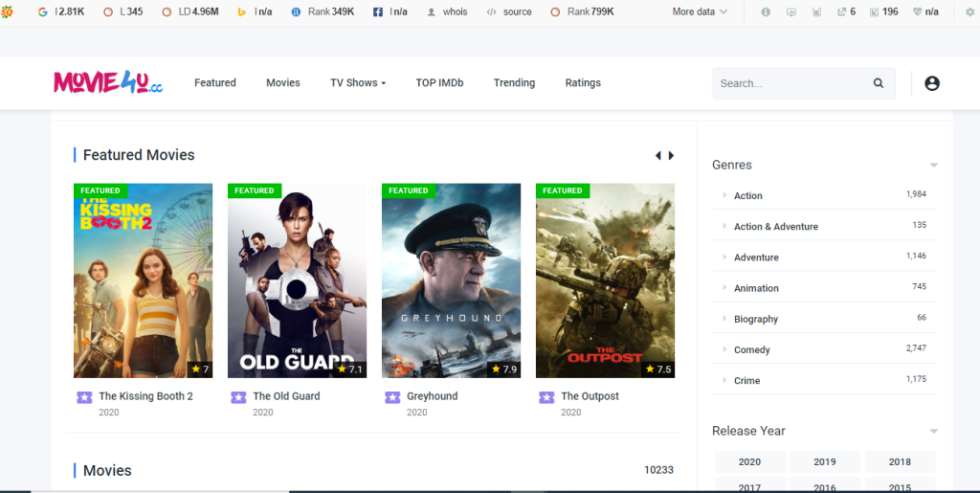Screen dimensions: 980x493
Task: Click the L 345 links metric
Action: [x=123, y=11]
